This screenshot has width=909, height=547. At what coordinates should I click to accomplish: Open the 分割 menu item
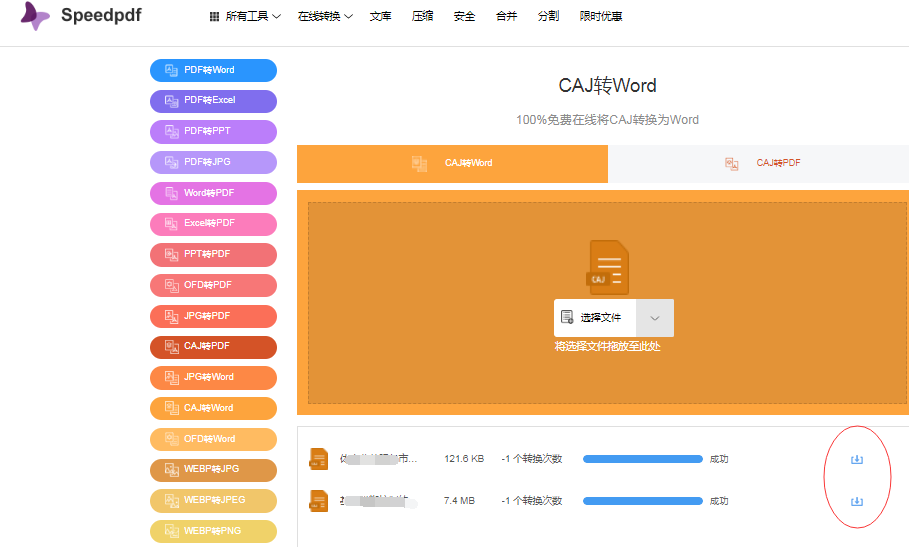(x=548, y=16)
